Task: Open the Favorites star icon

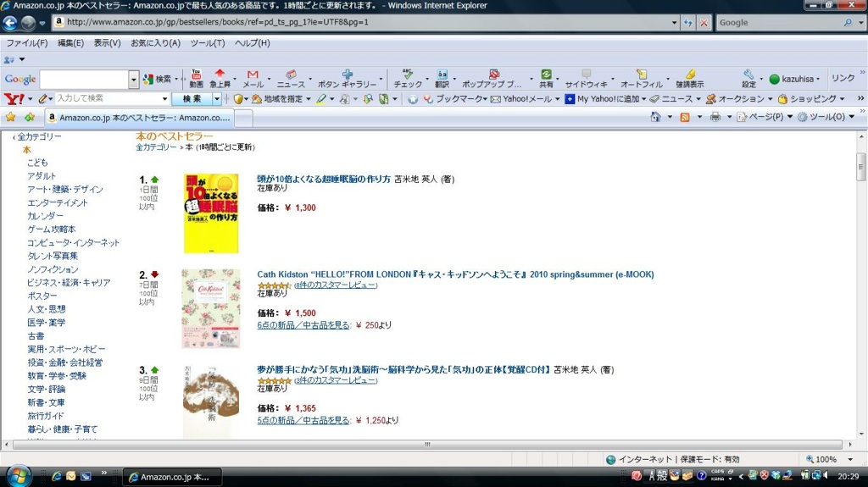Action: (x=10, y=118)
